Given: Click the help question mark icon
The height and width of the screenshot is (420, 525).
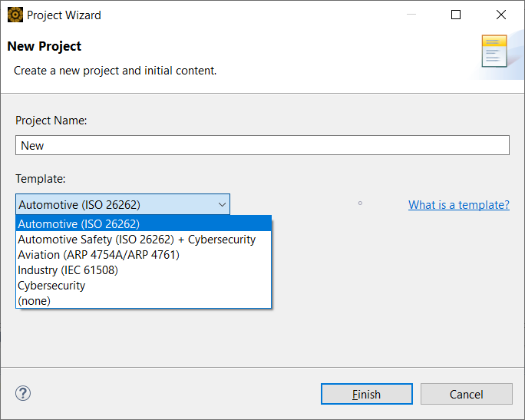Looking at the screenshot, I should click(x=22, y=394).
